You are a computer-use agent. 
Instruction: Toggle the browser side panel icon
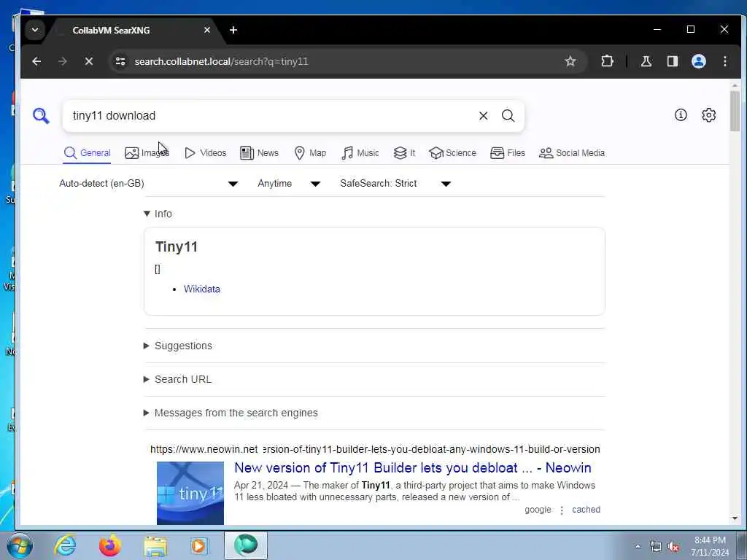click(672, 61)
